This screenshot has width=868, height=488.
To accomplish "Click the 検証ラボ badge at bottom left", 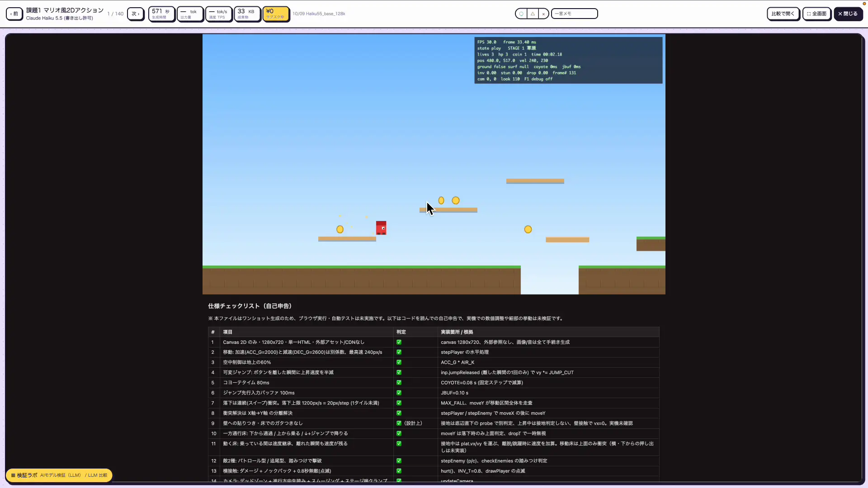I will pos(59,475).
